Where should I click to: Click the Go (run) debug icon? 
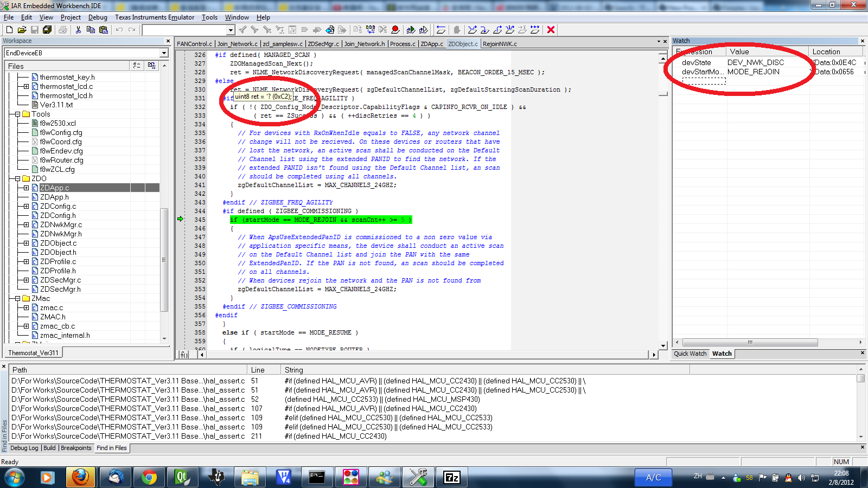tap(535, 30)
